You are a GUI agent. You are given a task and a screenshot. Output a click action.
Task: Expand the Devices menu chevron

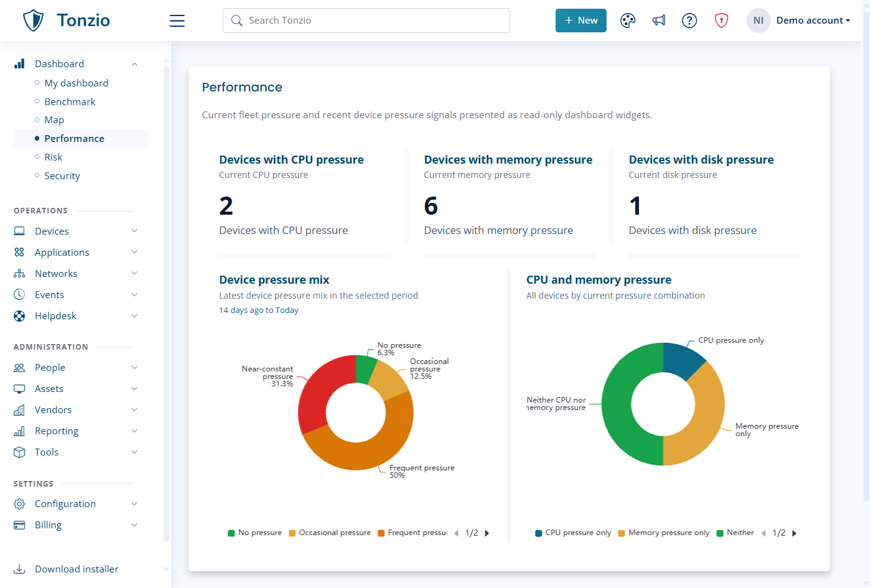[x=134, y=231]
